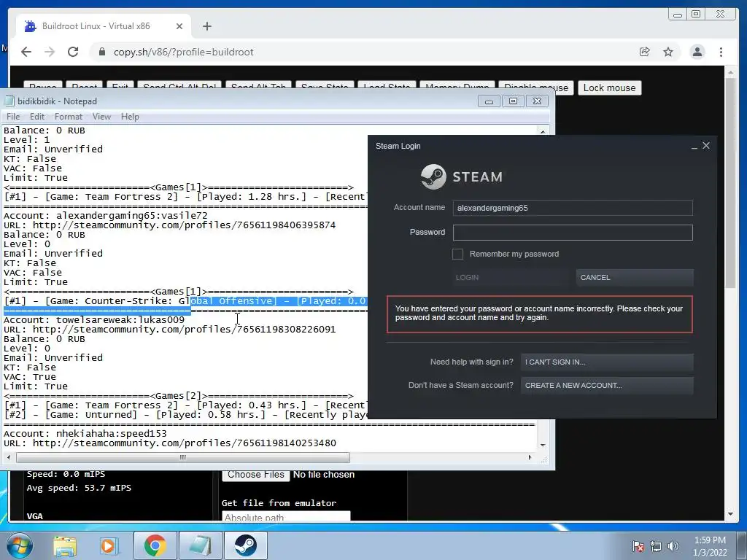This screenshot has width=747, height=560.
Task: Click the Lock mouse button
Action: click(x=609, y=88)
